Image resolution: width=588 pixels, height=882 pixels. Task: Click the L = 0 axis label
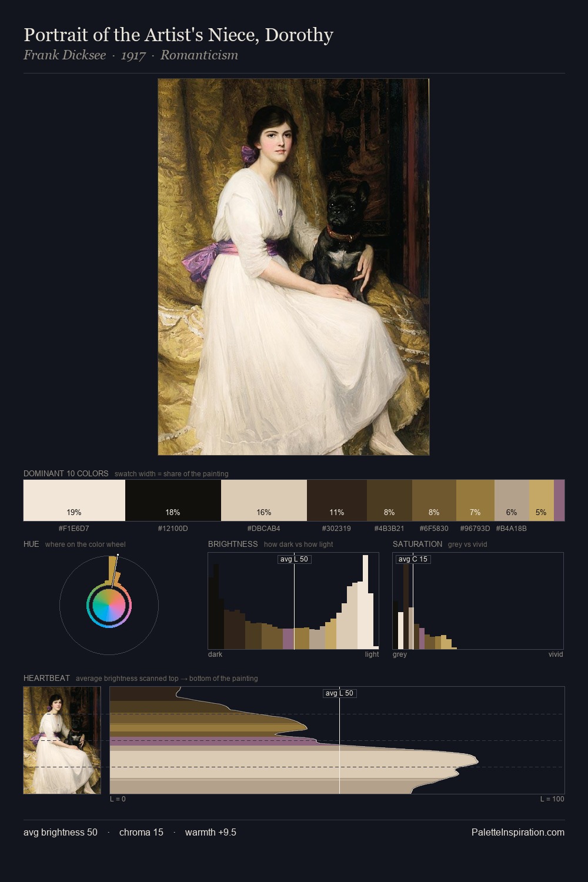coord(118,799)
